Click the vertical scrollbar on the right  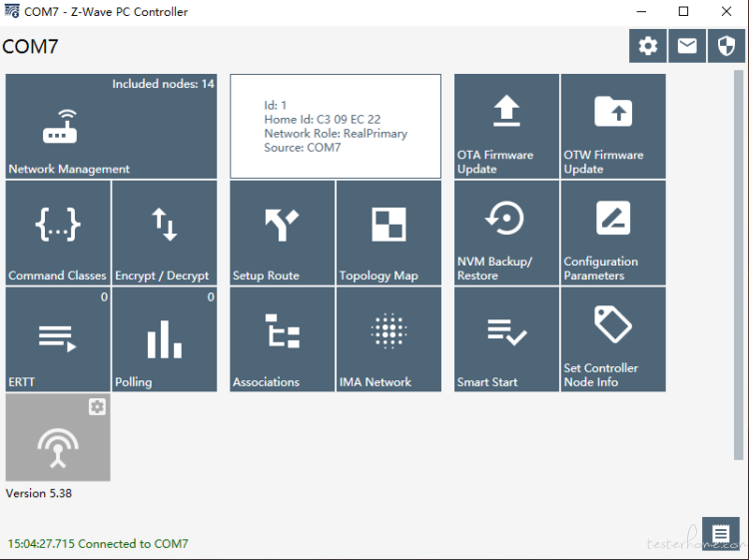(x=738, y=265)
